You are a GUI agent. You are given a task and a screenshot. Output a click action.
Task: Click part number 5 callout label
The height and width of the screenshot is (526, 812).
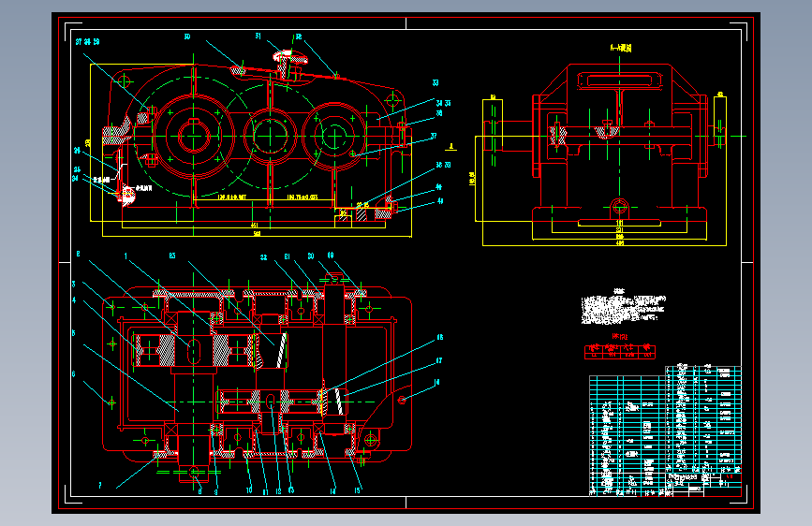click(74, 333)
